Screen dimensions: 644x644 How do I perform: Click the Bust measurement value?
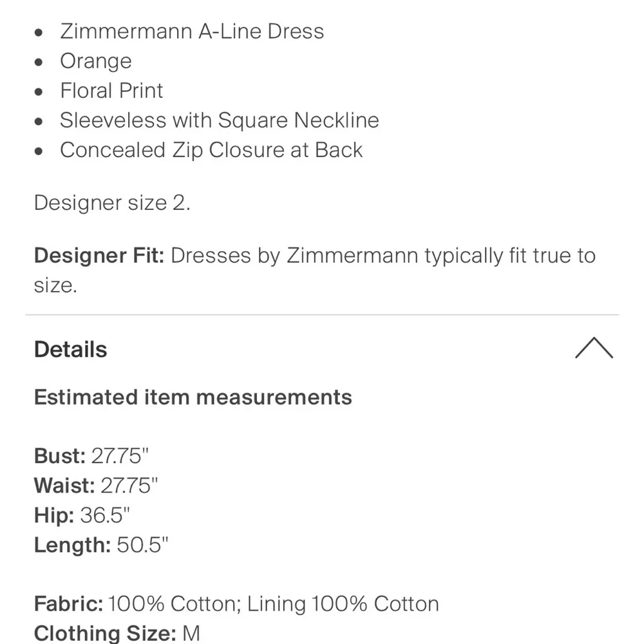(120, 456)
